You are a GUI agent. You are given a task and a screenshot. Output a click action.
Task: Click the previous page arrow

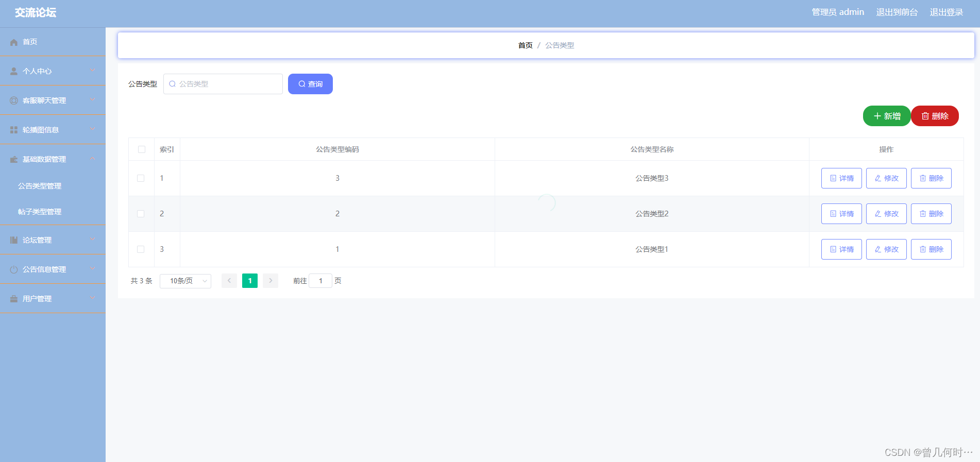pos(229,281)
